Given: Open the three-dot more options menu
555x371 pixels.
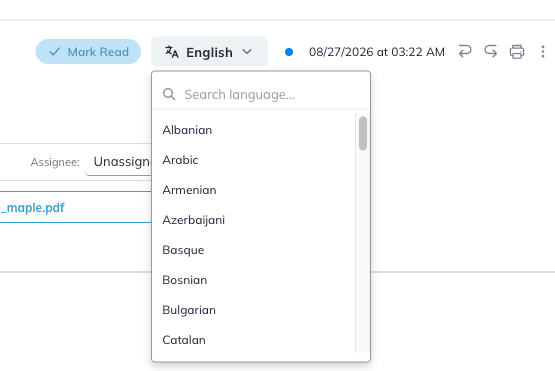Looking at the screenshot, I should pyautogui.click(x=543, y=52).
